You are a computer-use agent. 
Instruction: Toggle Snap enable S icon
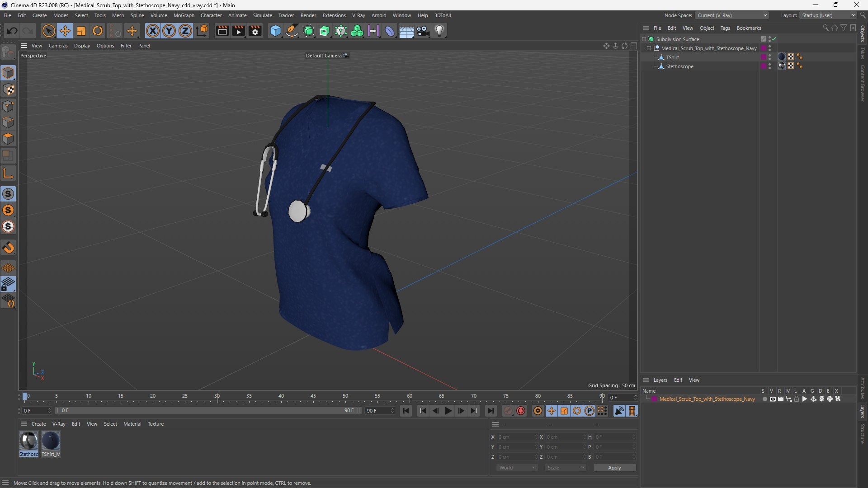click(8, 194)
